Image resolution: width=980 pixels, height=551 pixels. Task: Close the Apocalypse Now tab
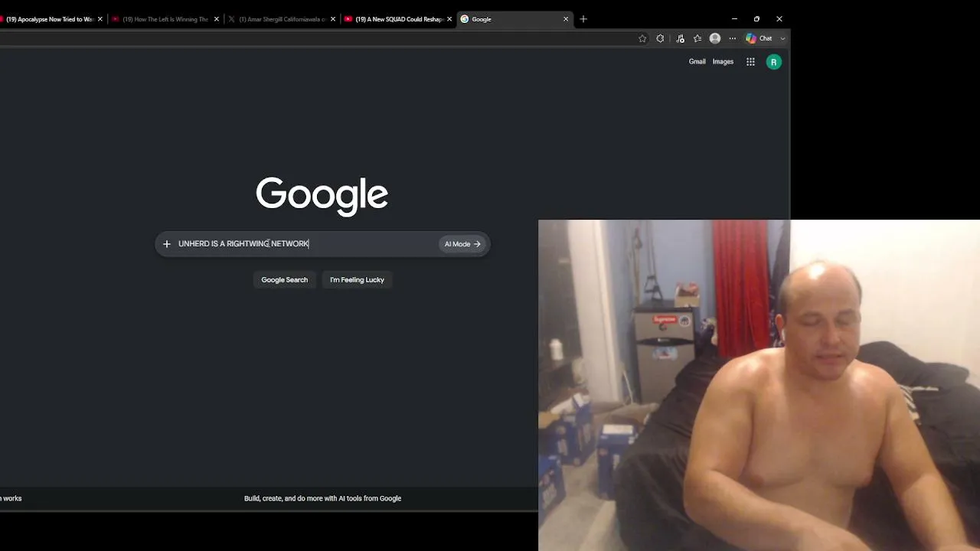pos(100,19)
